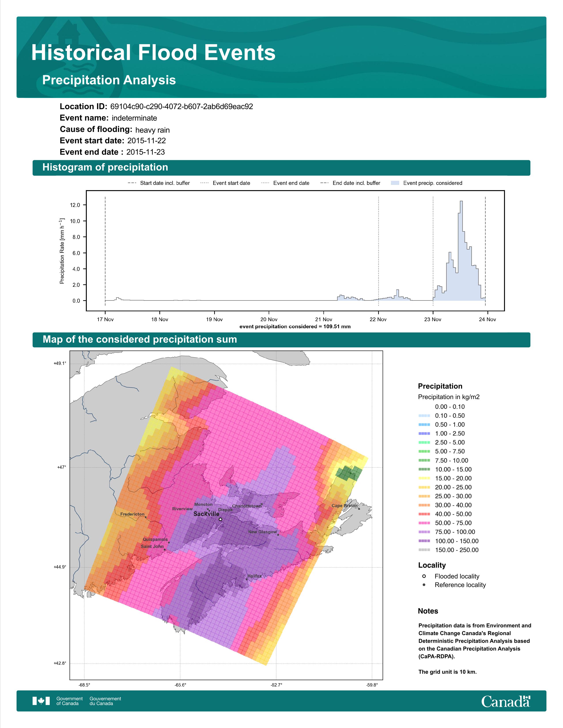
Task: Click the Halifax reference locality dot
Action: (246, 579)
